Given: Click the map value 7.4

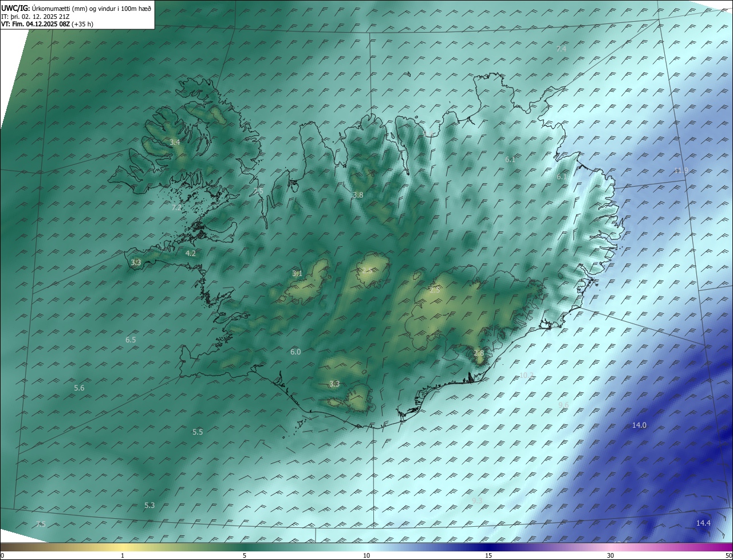Looking at the screenshot, I should 561,49.
